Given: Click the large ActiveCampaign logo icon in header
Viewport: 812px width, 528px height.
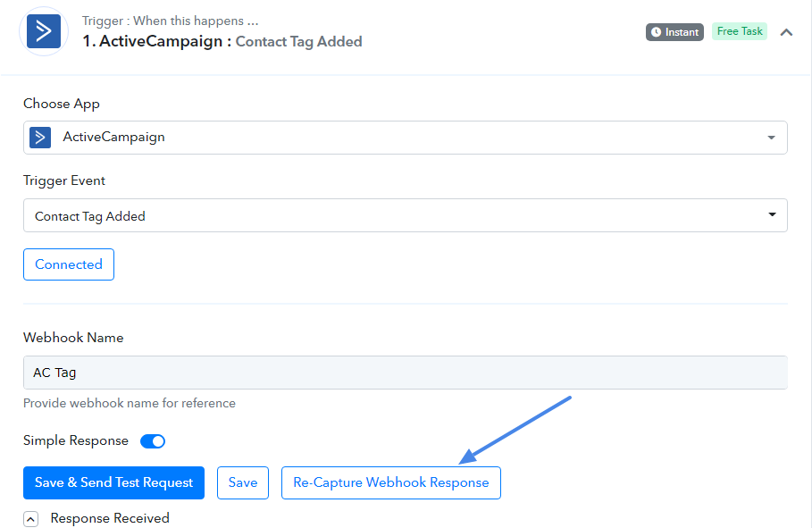Looking at the screenshot, I should click(44, 31).
